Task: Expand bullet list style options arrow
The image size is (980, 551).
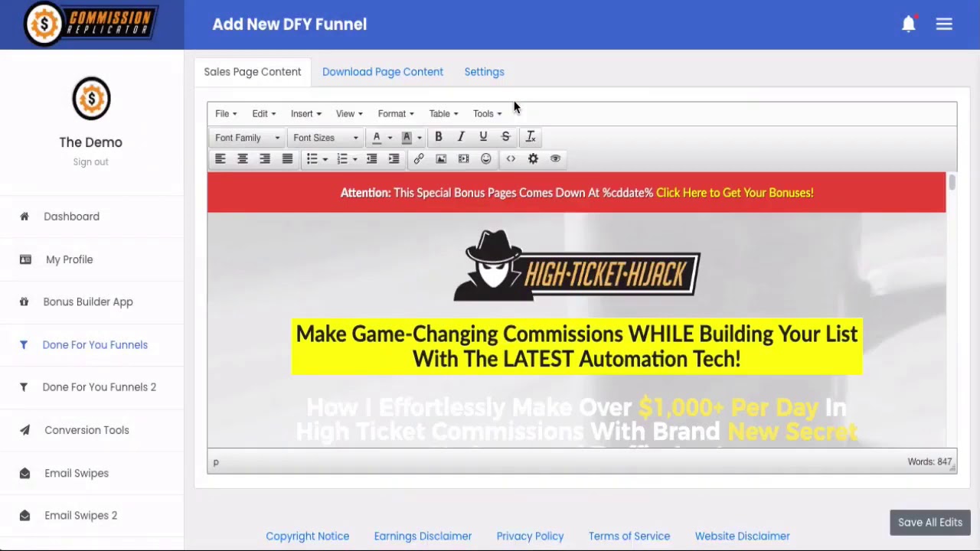Action: click(x=325, y=159)
